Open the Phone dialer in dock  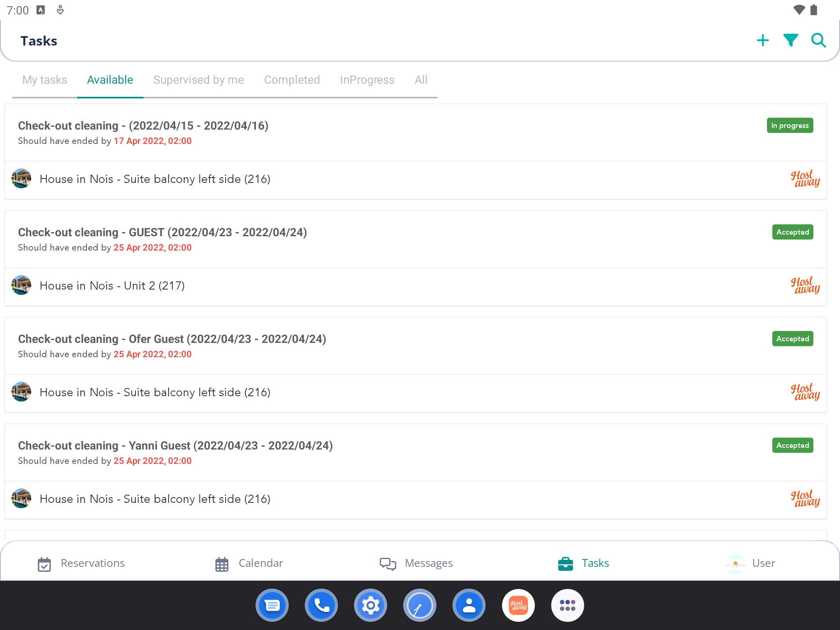(321, 605)
